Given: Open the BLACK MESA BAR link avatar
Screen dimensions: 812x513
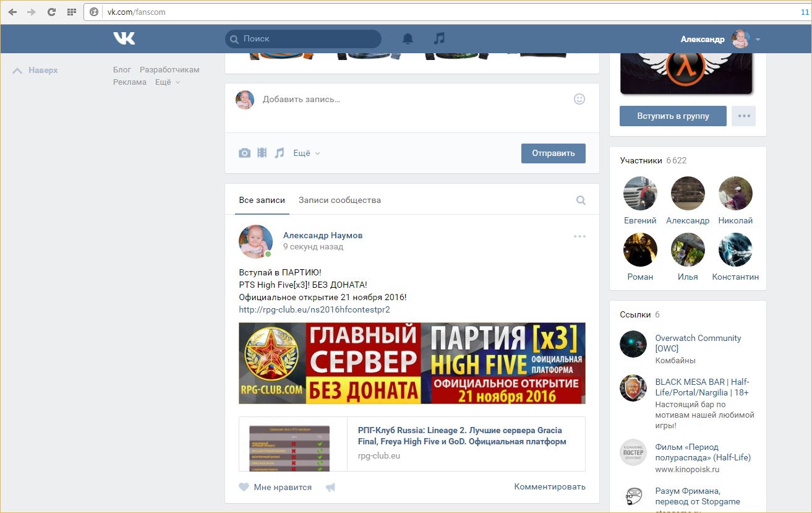Looking at the screenshot, I should (x=633, y=388).
